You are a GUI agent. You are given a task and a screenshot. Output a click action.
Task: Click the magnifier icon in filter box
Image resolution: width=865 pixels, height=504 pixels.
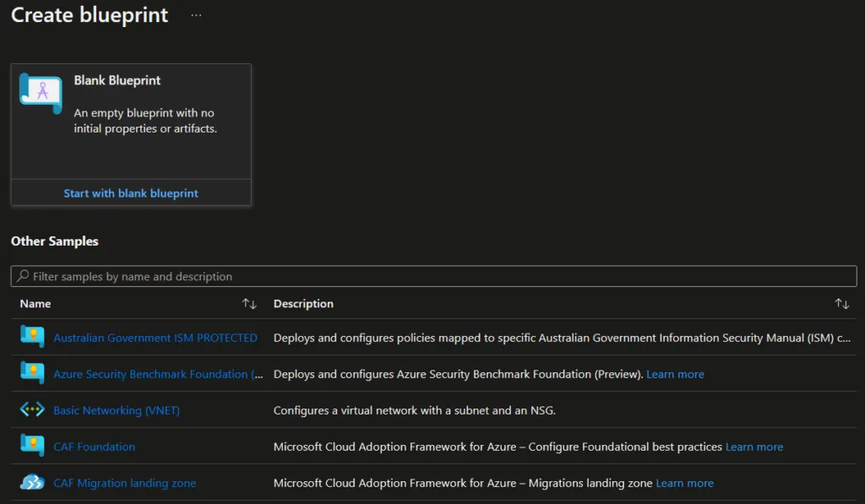tap(23, 276)
